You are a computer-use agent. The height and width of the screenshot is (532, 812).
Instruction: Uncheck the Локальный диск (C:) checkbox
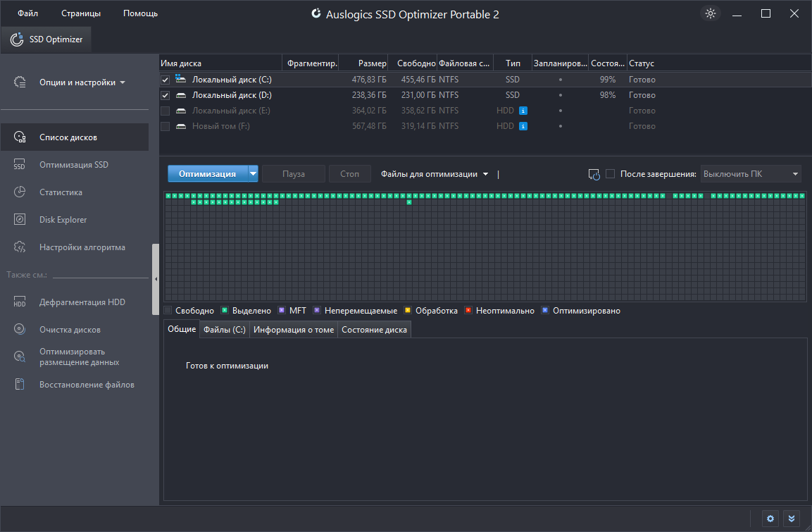[x=165, y=80]
